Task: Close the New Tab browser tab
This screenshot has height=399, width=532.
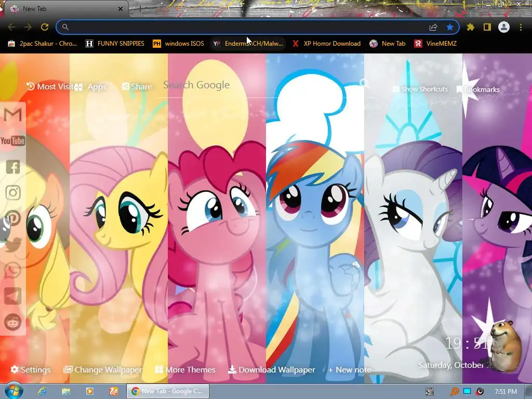Action: point(121,9)
